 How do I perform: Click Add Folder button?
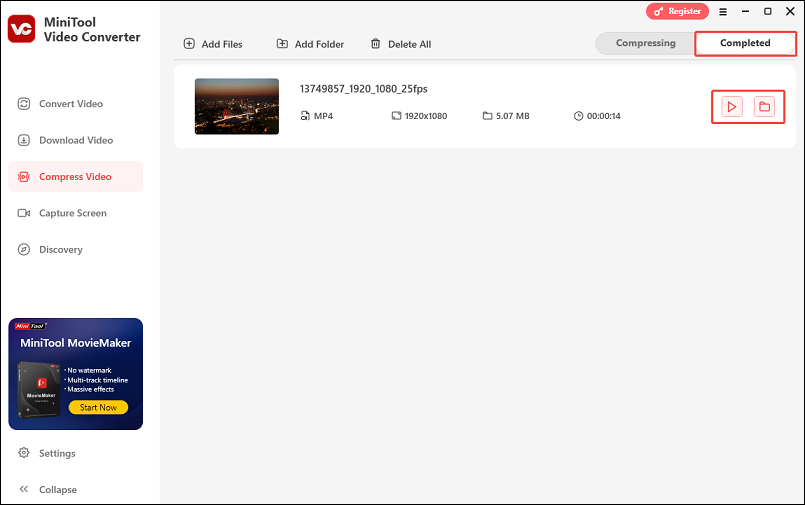(310, 44)
